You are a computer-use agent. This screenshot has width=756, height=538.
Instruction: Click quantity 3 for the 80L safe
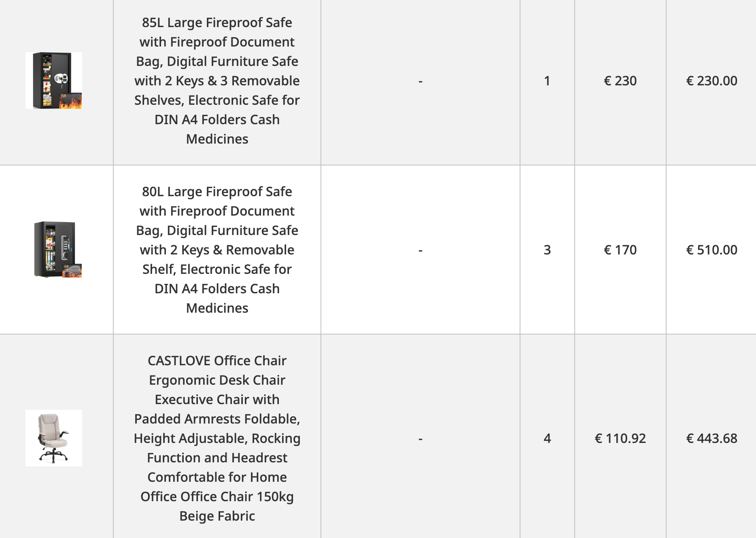point(547,250)
